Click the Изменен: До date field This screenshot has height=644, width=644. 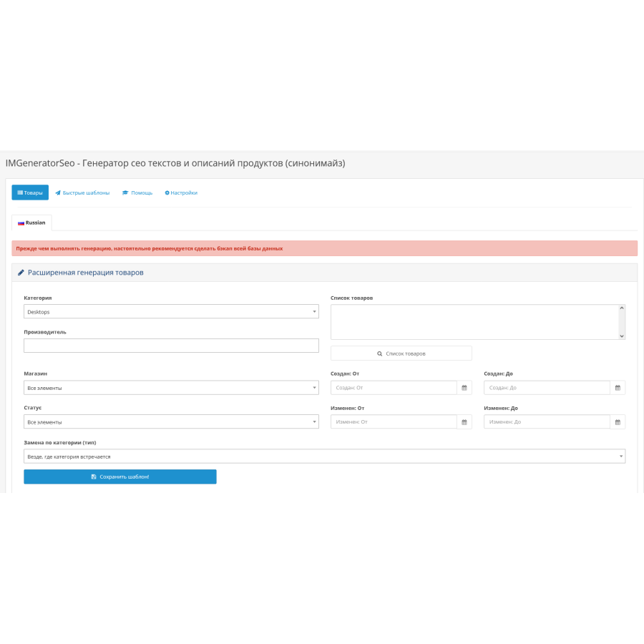click(x=547, y=421)
